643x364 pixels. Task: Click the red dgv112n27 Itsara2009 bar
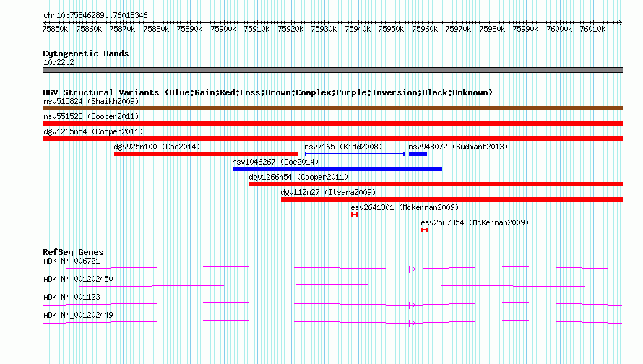452,199
